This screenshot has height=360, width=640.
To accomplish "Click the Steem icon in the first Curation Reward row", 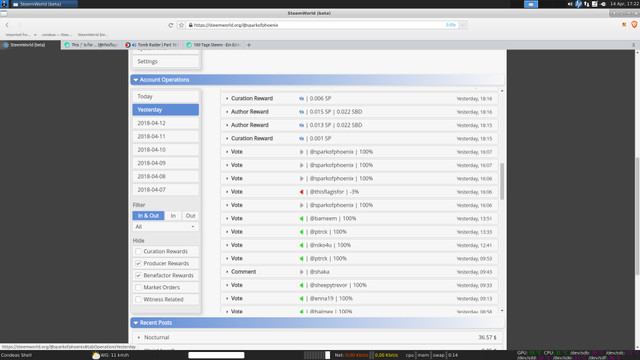I will (x=301, y=98).
